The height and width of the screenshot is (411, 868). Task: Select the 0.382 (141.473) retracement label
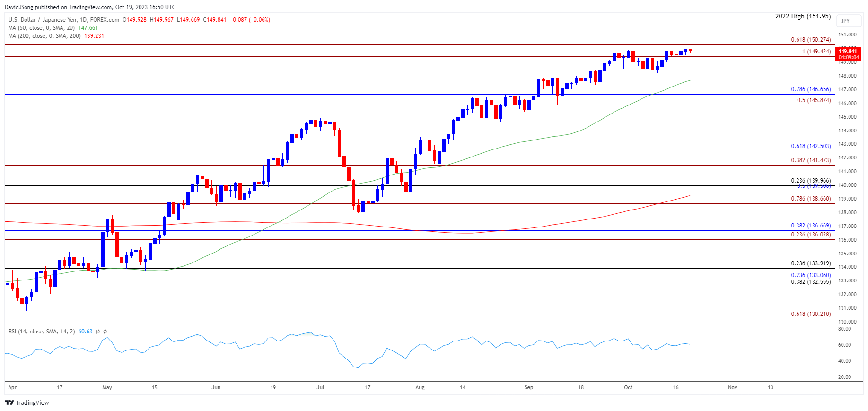[x=811, y=160]
